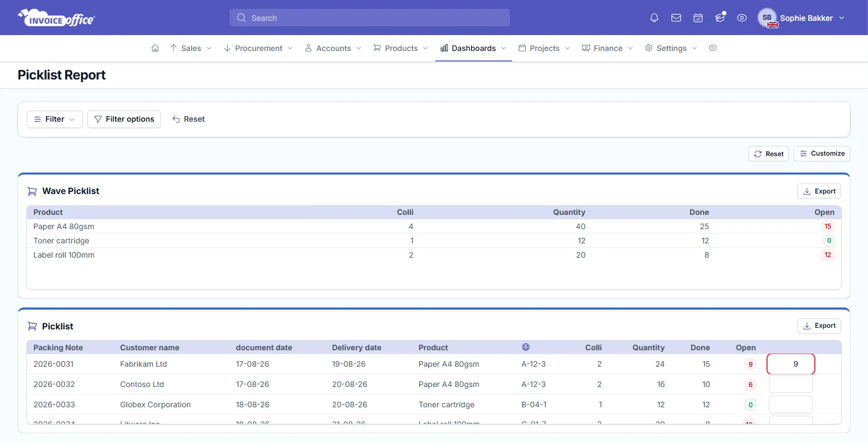Open the notifications bell
This screenshot has height=444, width=868.
pos(654,18)
